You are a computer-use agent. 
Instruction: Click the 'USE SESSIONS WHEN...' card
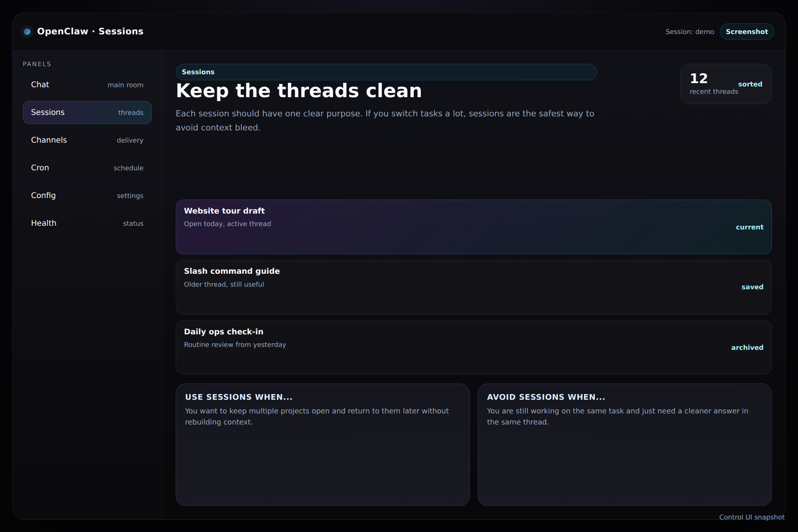pyautogui.click(x=323, y=444)
